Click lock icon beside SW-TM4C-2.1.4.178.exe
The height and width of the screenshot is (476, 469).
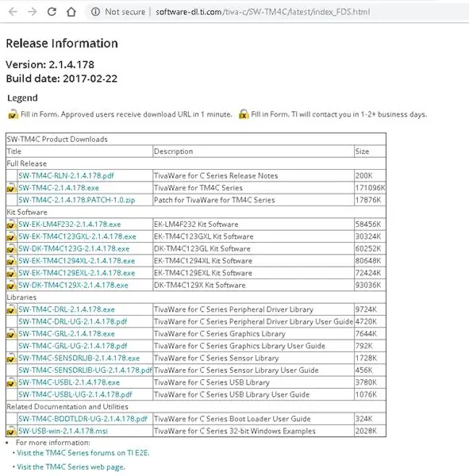(11, 188)
